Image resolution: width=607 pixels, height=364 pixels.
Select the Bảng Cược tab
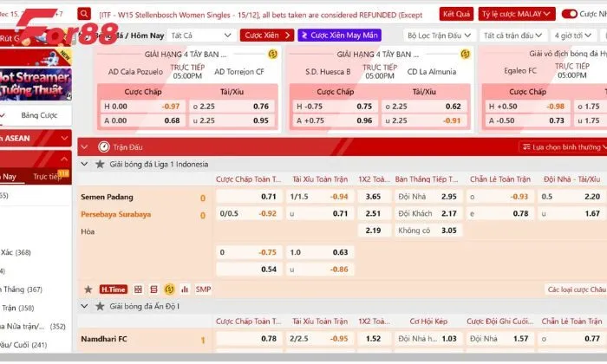(x=39, y=115)
